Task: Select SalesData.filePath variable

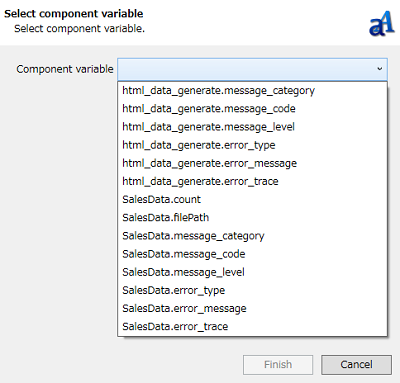Action: tap(252, 218)
